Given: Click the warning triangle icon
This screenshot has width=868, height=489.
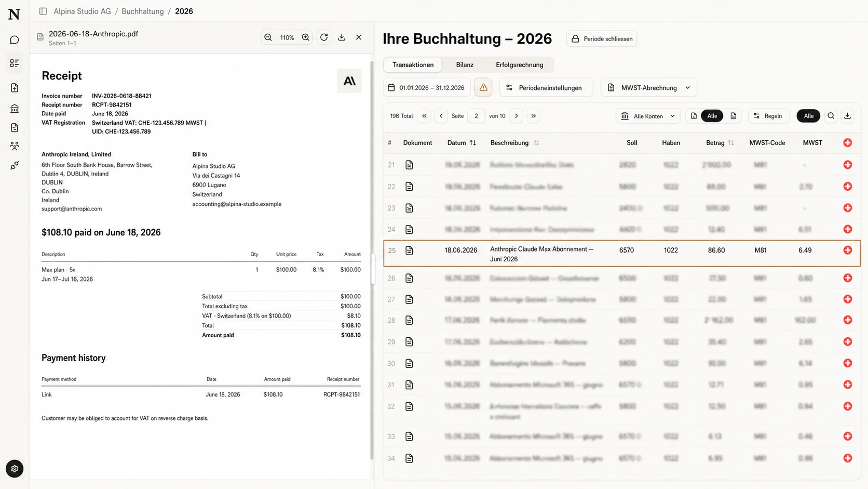Looking at the screenshot, I should (x=483, y=87).
